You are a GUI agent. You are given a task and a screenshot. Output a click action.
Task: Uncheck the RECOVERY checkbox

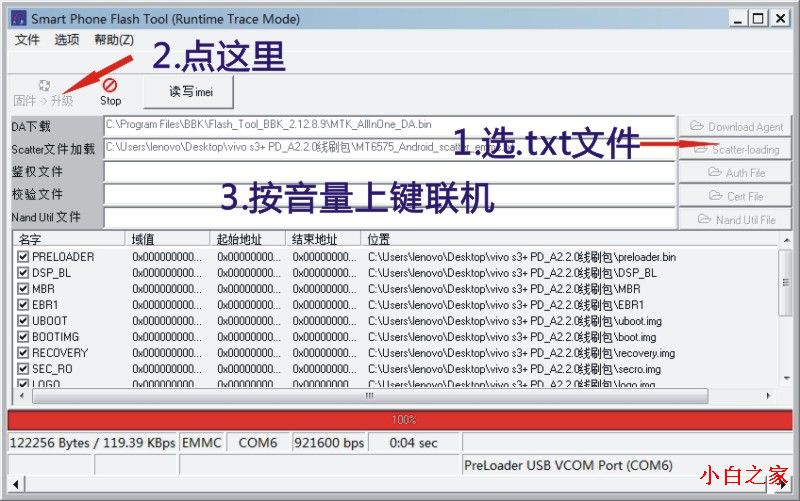pyautogui.click(x=23, y=353)
